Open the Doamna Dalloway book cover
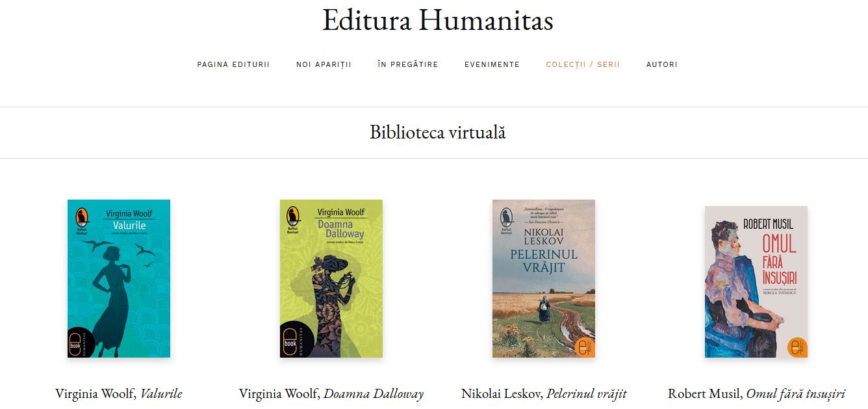The image size is (868, 409). 331,278
